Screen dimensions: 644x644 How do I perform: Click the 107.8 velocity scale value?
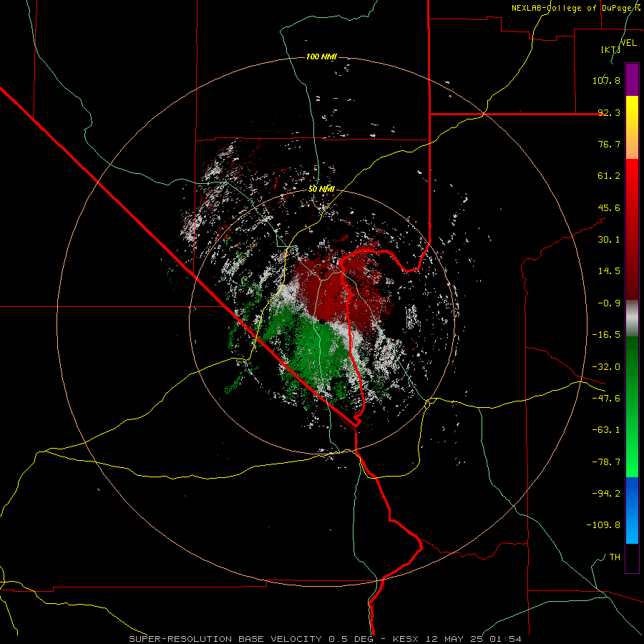(x=606, y=80)
